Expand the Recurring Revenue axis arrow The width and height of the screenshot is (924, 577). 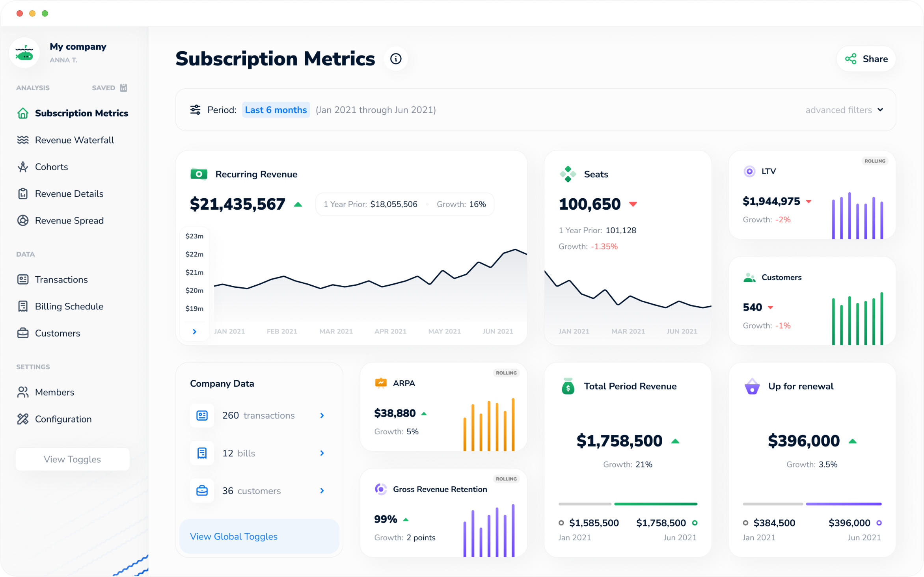click(x=194, y=331)
